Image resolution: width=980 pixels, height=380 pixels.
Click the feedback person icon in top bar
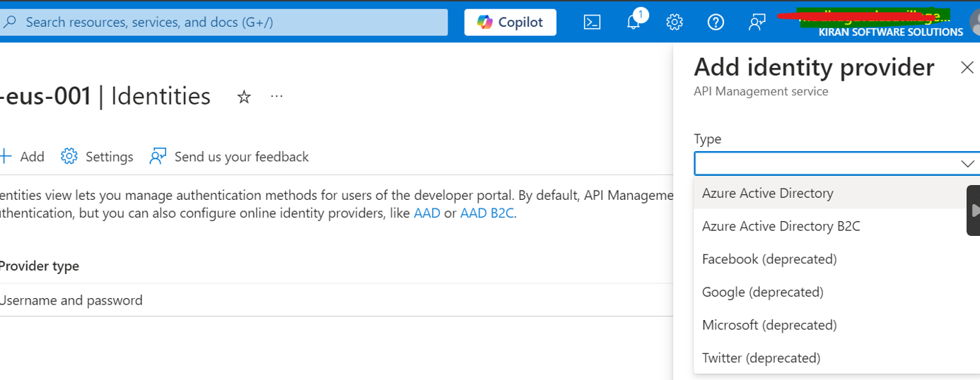click(757, 22)
